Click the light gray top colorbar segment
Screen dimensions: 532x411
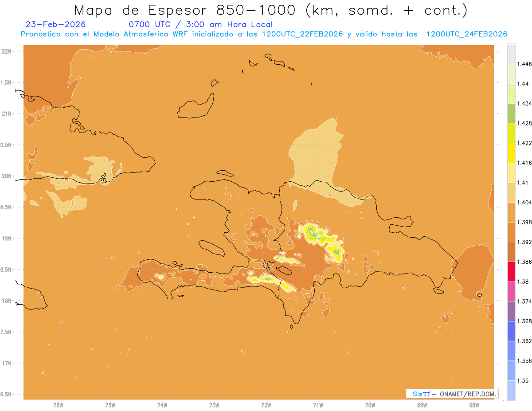coord(511,54)
